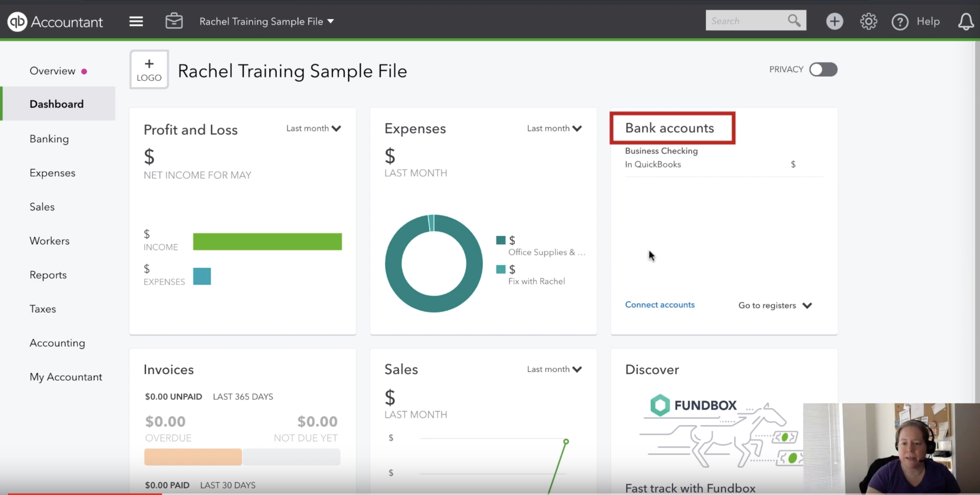Click the presenter webcam thumbnail

pyautogui.click(x=892, y=449)
